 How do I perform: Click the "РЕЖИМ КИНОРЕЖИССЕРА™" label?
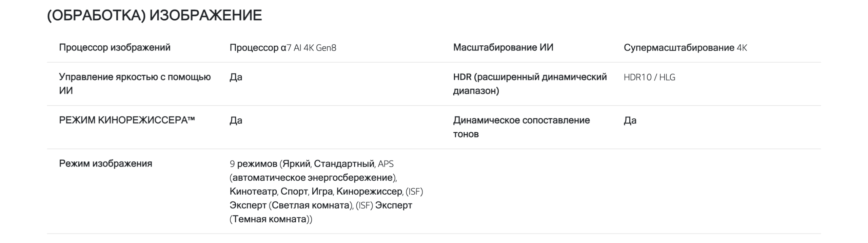127,120
